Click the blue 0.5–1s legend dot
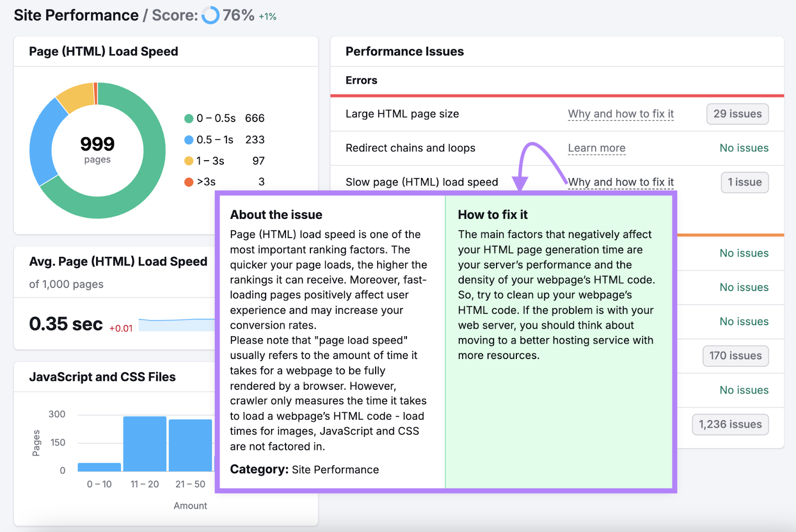This screenshot has width=796, height=532. [x=189, y=140]
